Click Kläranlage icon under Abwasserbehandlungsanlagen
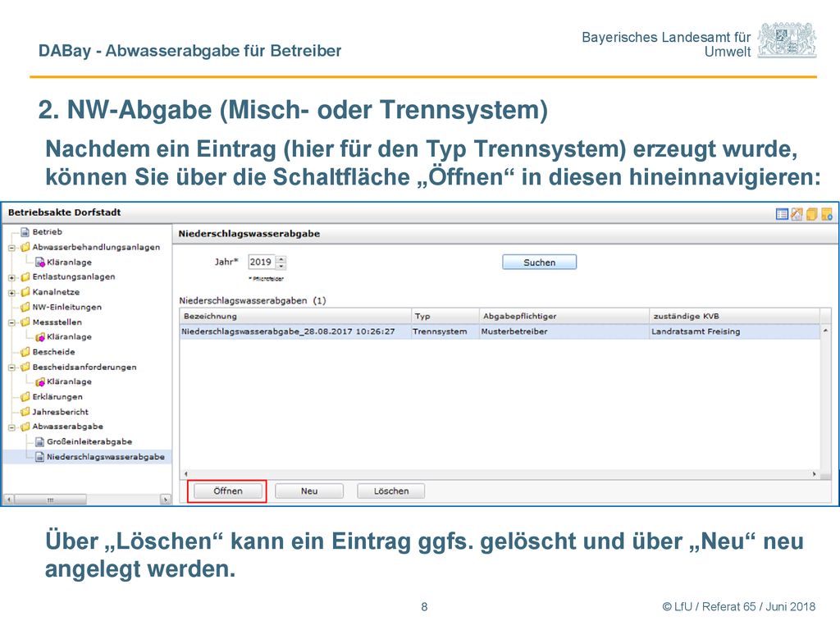This screenshot has width=840, height=630. pyautogui.click(x=39, y=262)
